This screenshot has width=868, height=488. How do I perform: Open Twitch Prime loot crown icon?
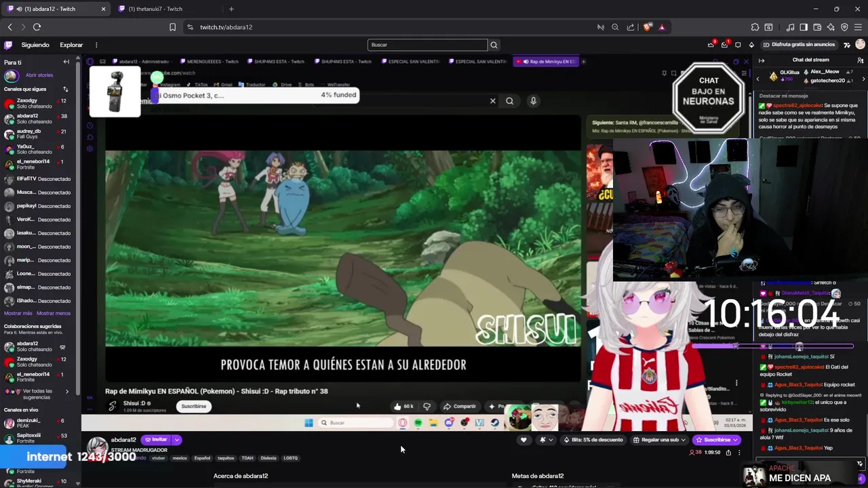pyautogui.click(x=711, y=45)
